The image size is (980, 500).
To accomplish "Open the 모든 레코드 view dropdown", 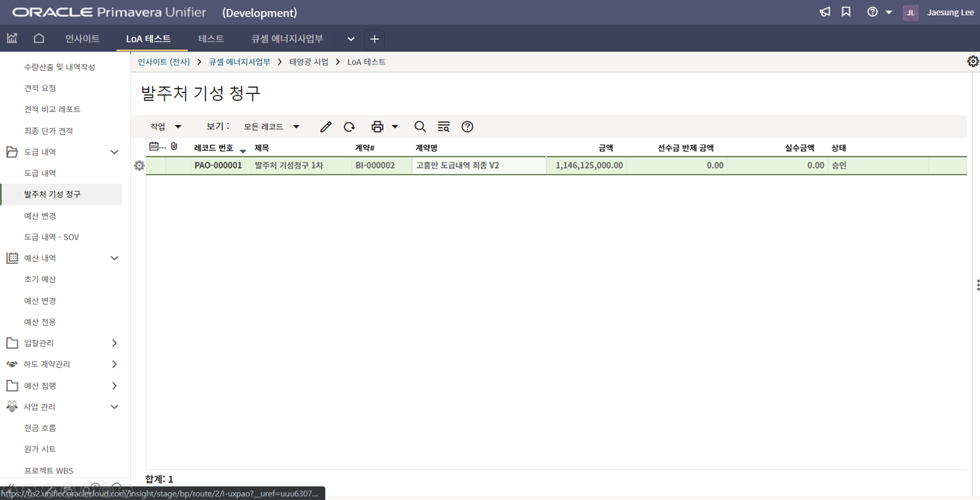I will [271, 127].
